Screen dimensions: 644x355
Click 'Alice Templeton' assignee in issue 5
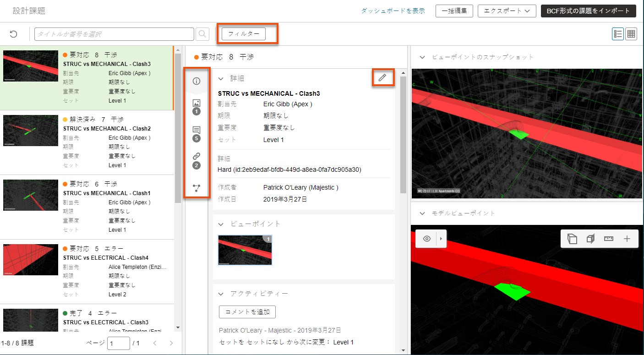click(x=137, y=267)
